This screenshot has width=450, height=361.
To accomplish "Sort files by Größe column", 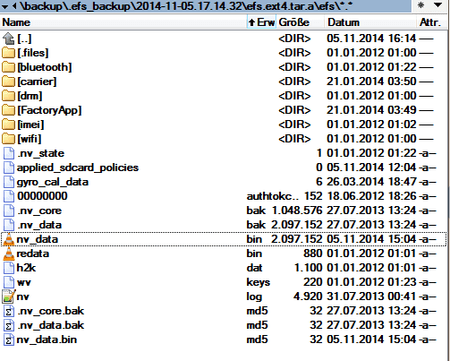I will (300, 22).
